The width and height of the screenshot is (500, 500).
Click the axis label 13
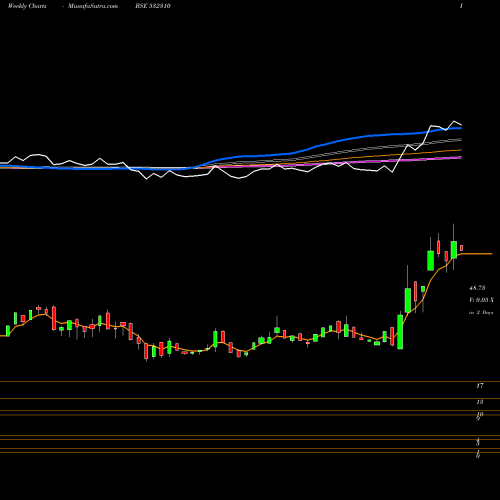coord(480,402)
